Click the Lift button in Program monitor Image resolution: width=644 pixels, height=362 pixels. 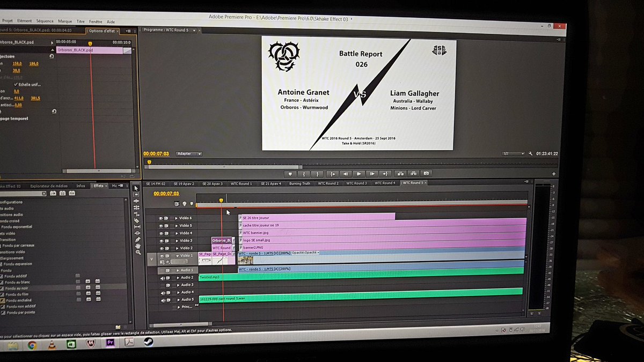click(400, 174)
